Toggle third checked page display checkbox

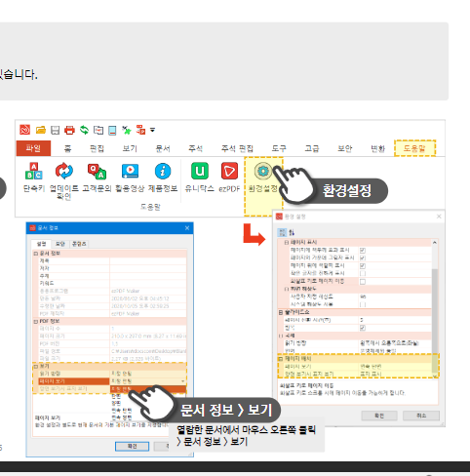tap(363, 266)
